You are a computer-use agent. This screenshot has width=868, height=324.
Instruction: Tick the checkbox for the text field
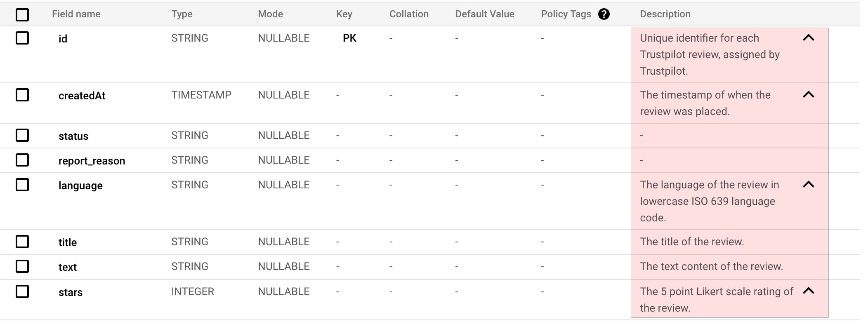(x=22, y=266)
